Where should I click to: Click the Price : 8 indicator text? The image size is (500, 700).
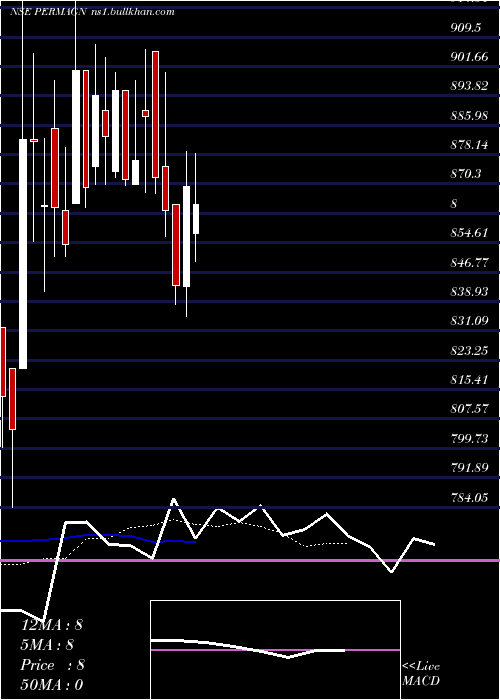53,665
